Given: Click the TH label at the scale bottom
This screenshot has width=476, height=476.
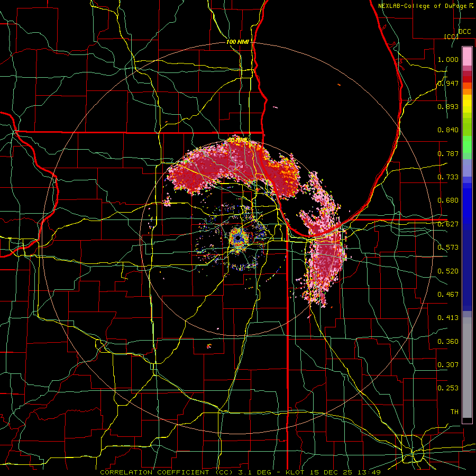Looking at the screenshot, I should [454, 412].
